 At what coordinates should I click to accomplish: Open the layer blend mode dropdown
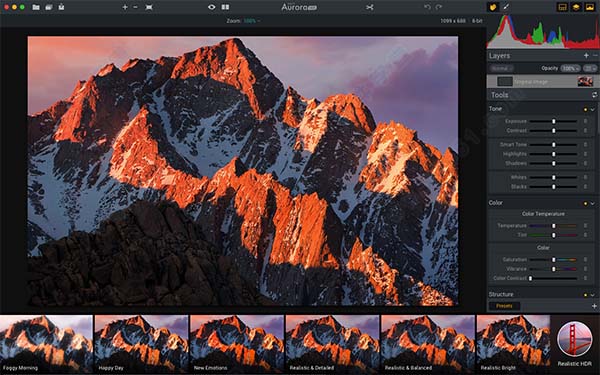(x=501, y=68)
